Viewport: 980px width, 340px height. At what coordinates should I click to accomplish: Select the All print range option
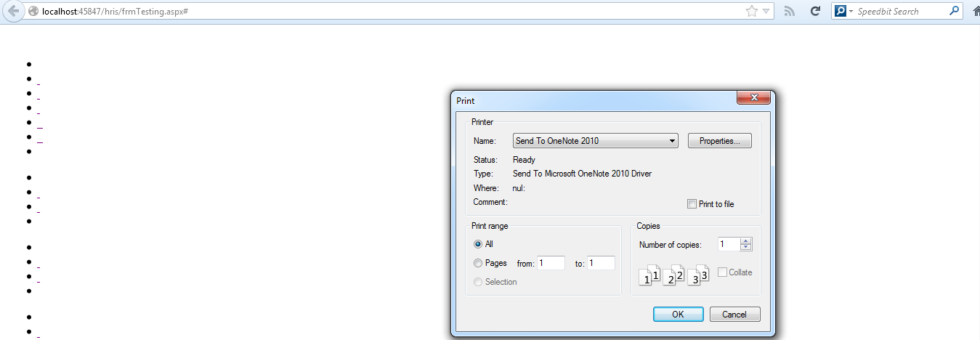(x=478, y=244)
